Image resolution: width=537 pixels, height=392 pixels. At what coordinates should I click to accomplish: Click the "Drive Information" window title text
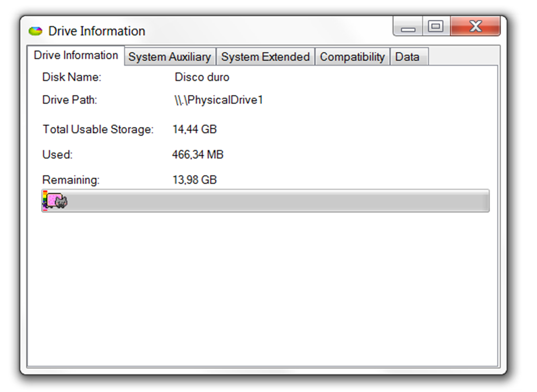97,31
